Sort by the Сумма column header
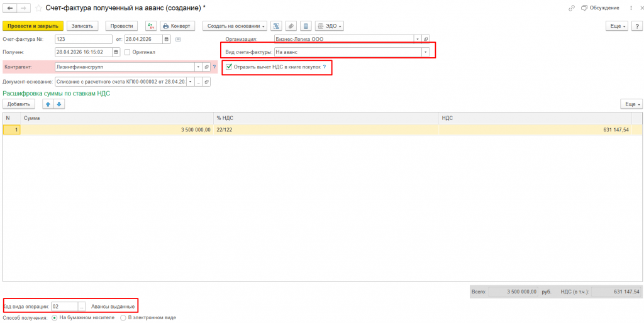The height and width of the screenshot is (323, 644). [117, 118]
